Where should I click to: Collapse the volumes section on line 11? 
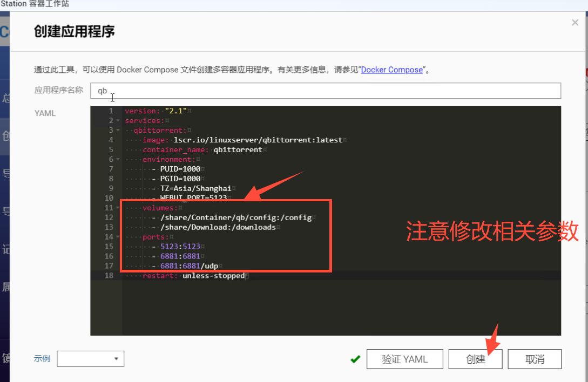tap(117, 208)
